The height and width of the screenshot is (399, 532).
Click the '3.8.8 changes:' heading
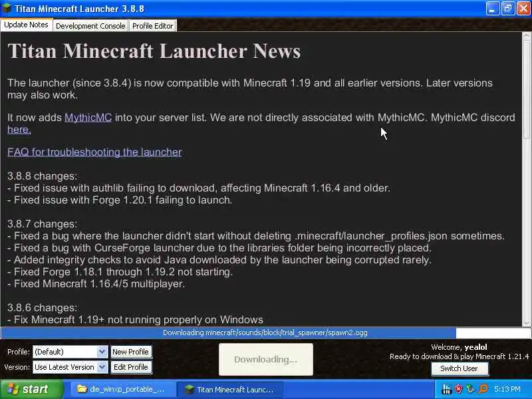tap(42, 176)
